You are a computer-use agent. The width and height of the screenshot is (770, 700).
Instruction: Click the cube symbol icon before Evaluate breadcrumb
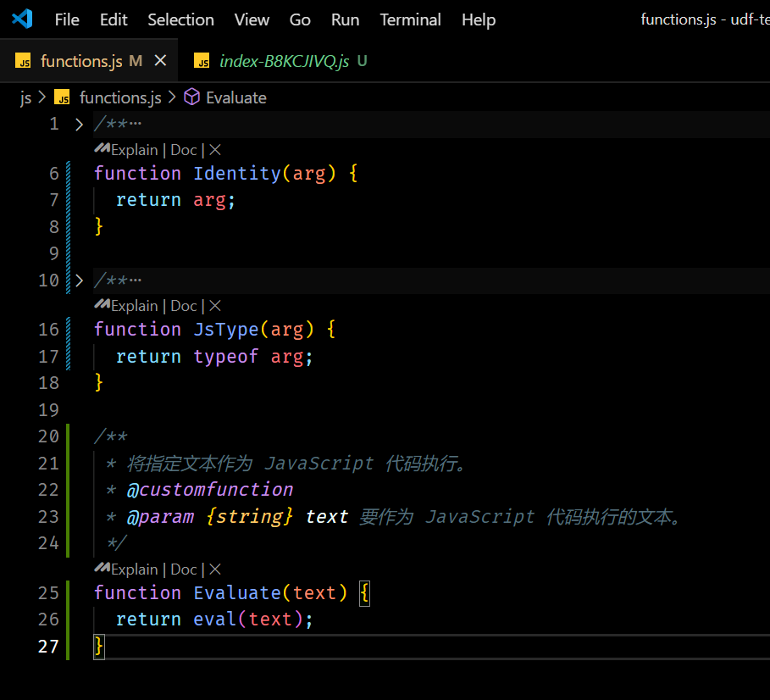pos(191,97)
